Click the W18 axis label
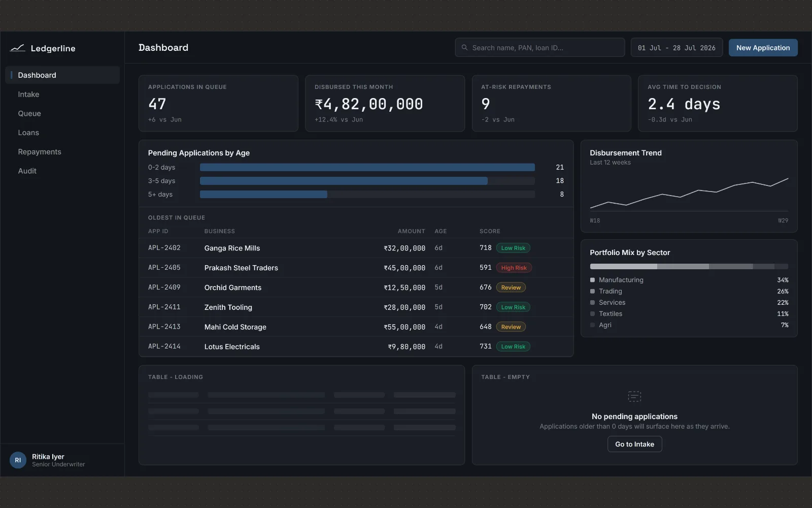The width and height of the screenshot is (812, 508). click(595, 220)
